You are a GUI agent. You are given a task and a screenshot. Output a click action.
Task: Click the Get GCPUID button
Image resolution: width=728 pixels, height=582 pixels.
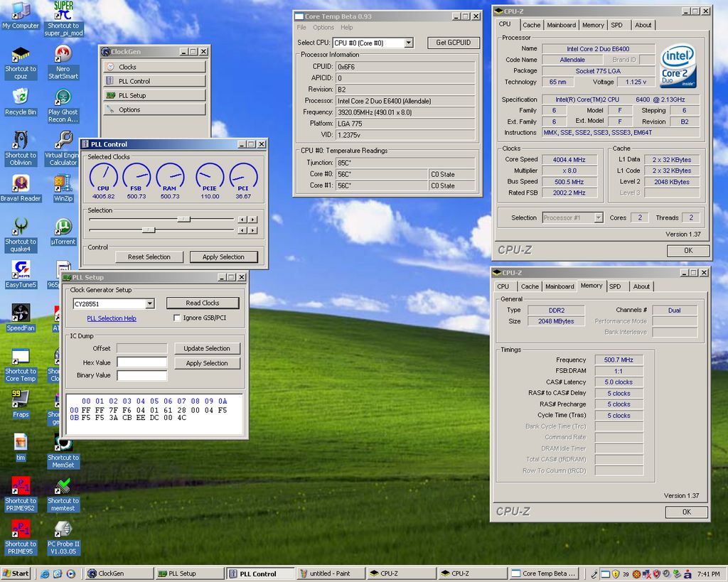[x=453, y=43]
